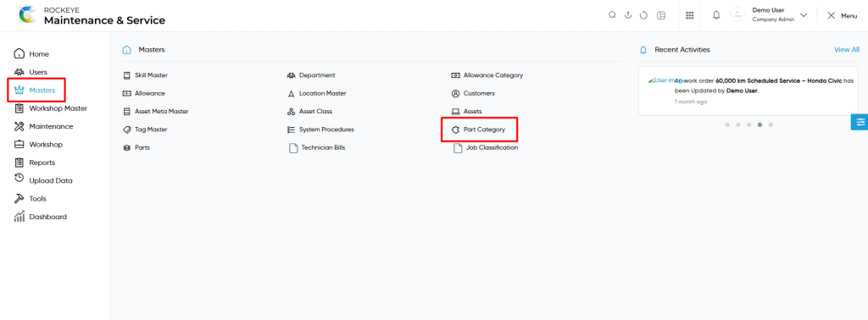Click the table layout icon in header
Screen dimensions: 868x320
click(661, 15)
